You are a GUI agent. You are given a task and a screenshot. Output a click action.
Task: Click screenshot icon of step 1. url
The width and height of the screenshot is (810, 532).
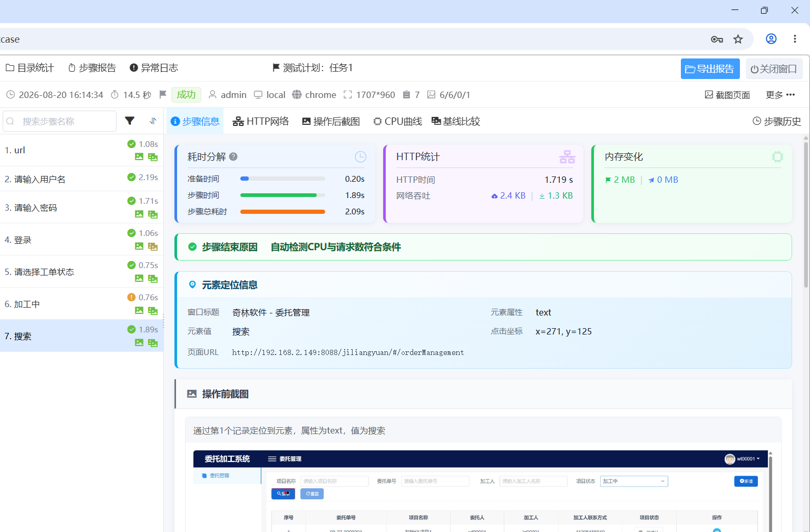tap(139, 156)
